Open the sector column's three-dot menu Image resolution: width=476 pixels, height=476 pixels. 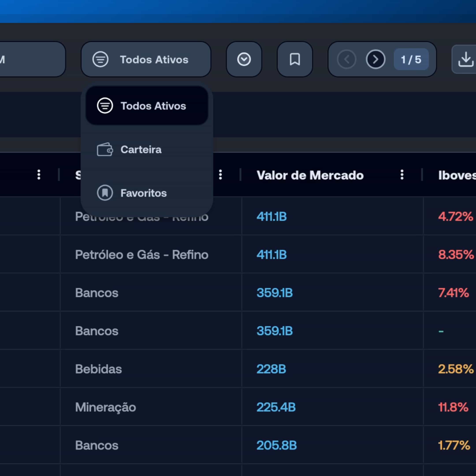pos(220,175)
